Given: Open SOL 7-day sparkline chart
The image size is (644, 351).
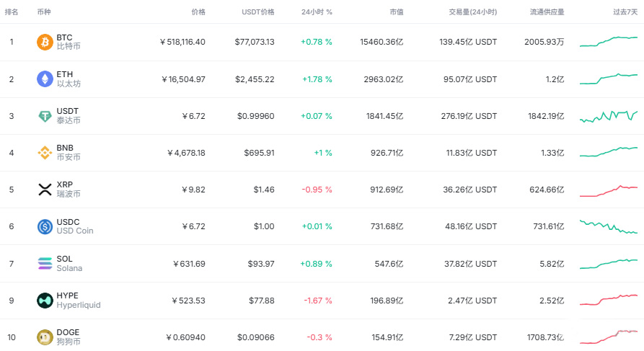Looking at the screenshot, I should point(609,264).
